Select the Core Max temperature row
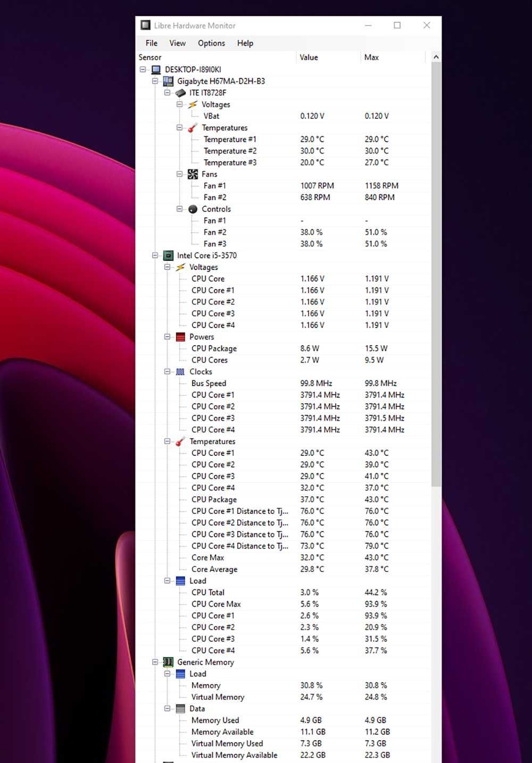This screenshot has width=532, height=763. click(283, 557)
